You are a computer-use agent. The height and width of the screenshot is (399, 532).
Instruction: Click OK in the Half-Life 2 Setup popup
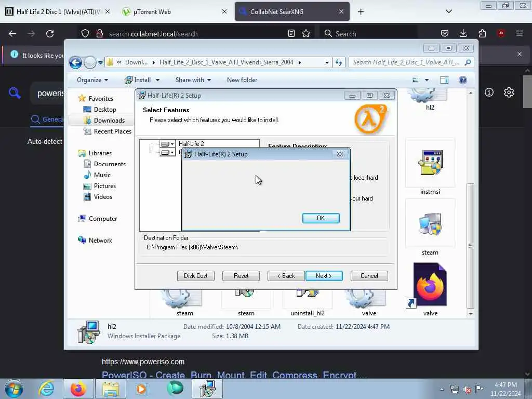pyautogui.click(x=321, y=218)
